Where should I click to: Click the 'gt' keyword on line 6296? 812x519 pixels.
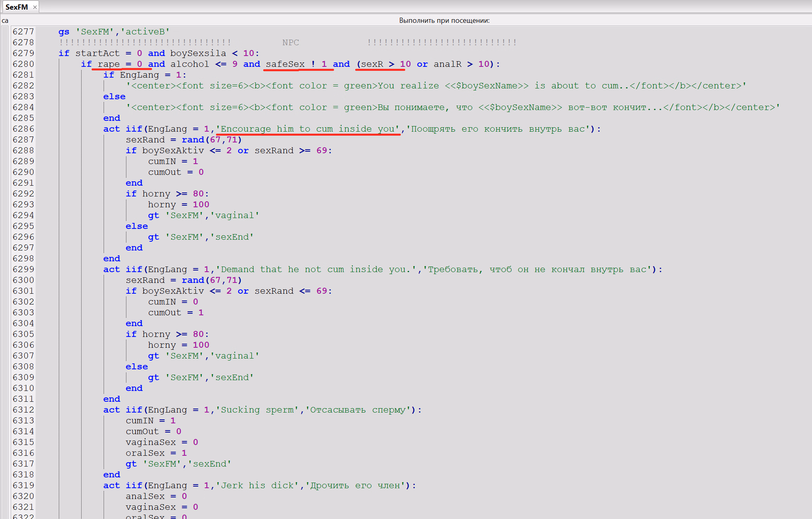pyautogui.click(x=153, y=237)
